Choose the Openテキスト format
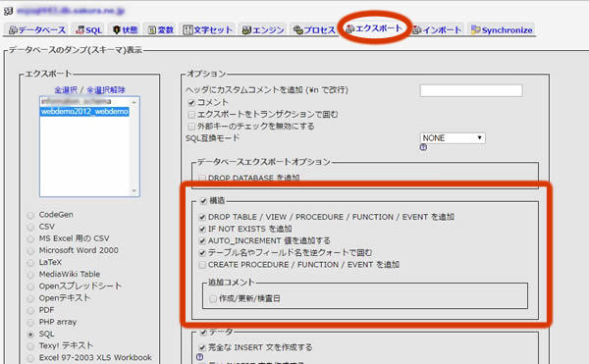 tap(30, 298)
